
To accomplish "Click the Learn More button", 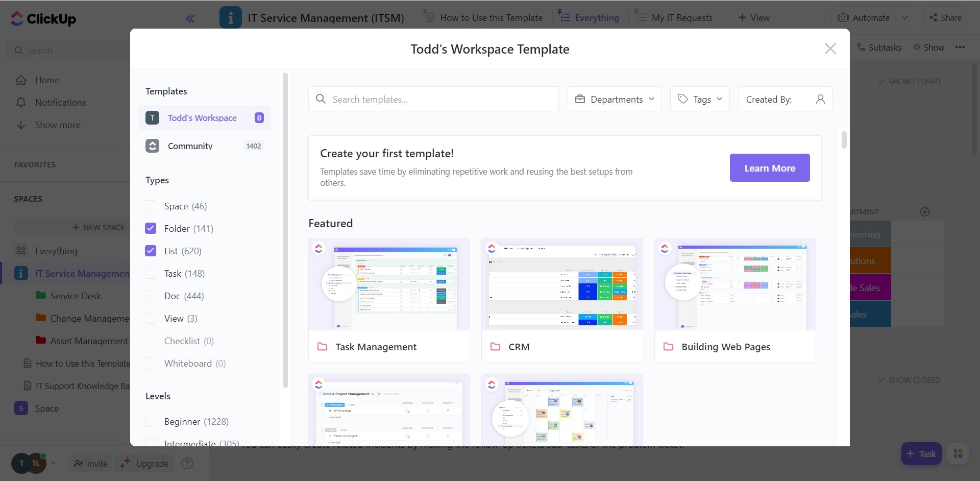I will pyautogui.click(x=769, y=168).
